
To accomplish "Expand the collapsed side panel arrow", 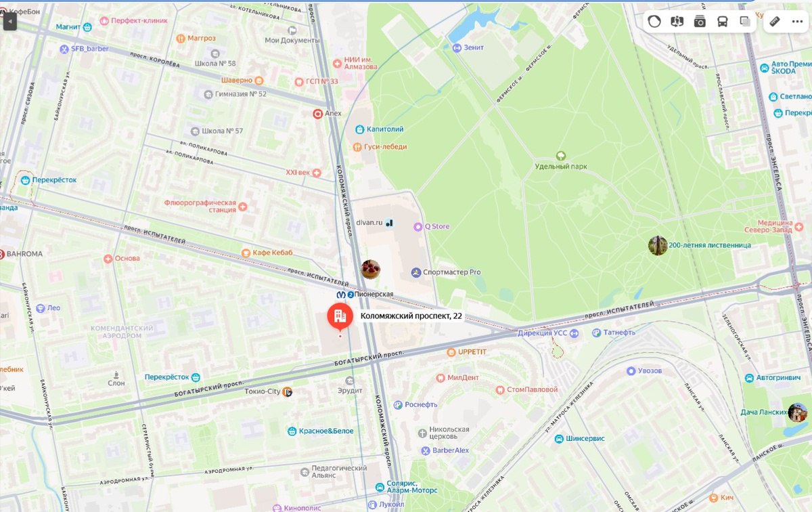I will coord(9,22).
